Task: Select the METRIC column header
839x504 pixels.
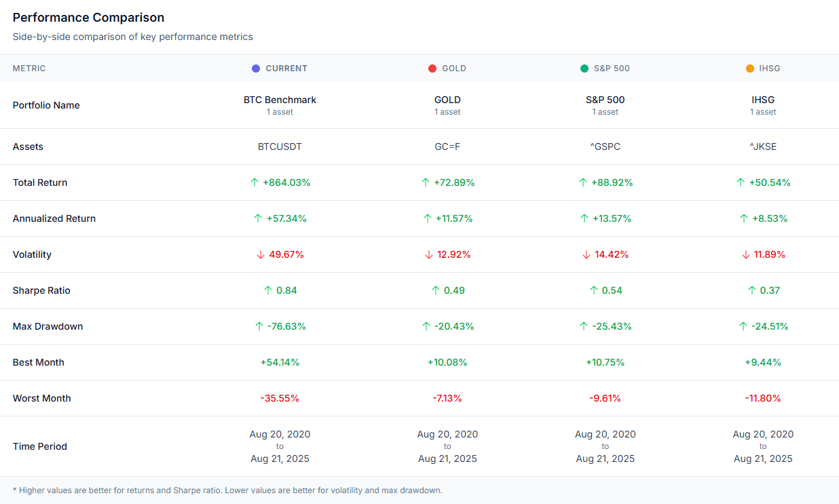Action: click(x=29, y=69)
